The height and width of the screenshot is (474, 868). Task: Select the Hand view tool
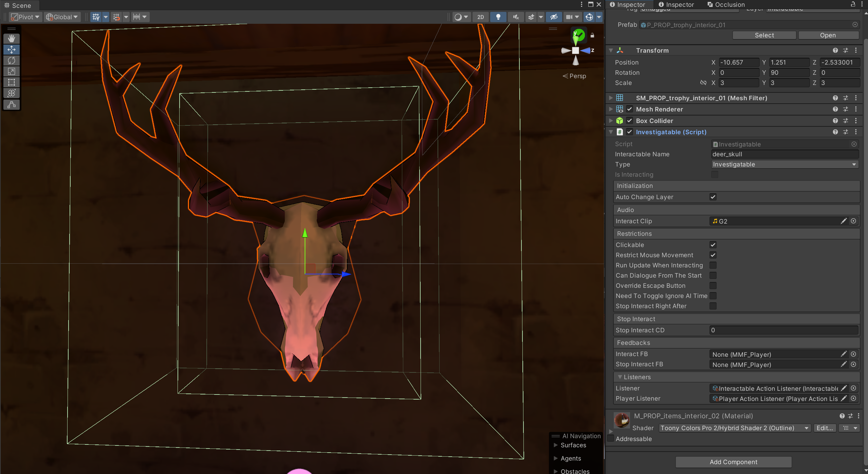(12, 38)
